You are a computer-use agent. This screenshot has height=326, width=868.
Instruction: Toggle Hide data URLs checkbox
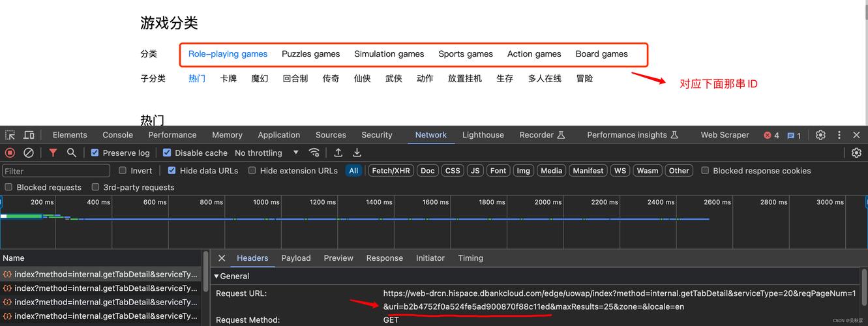tap(172, 170)
